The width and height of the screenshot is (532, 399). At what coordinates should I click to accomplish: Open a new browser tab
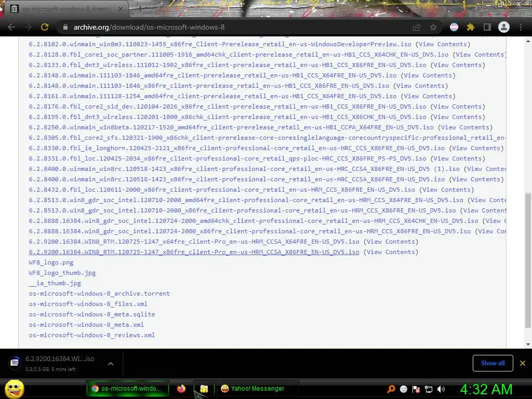coord(140,9)
